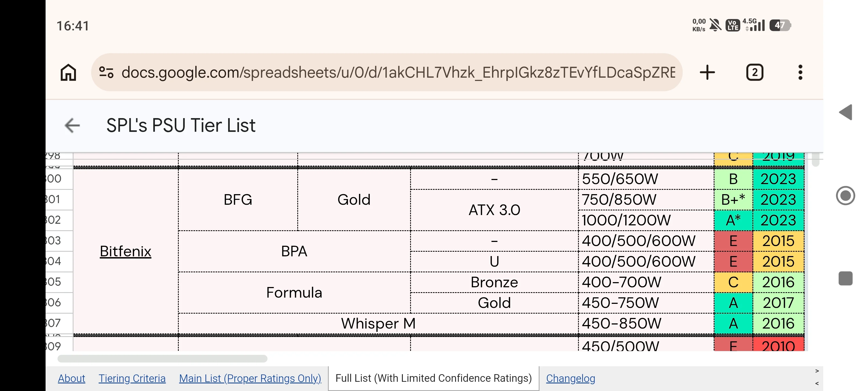The height and width of the screenshot is (391, 868).
Task: Click the docs.google.com URL address field
Action: point(387,72)
